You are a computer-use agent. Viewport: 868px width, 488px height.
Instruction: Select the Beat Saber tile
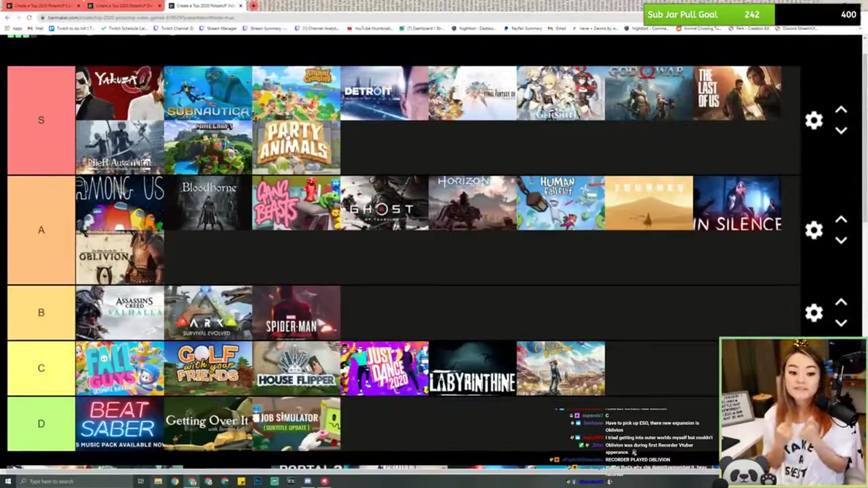[120, 424]
